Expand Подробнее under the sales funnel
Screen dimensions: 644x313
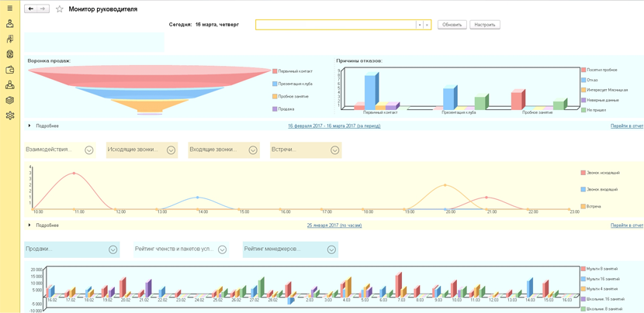(x=29, y=126)
